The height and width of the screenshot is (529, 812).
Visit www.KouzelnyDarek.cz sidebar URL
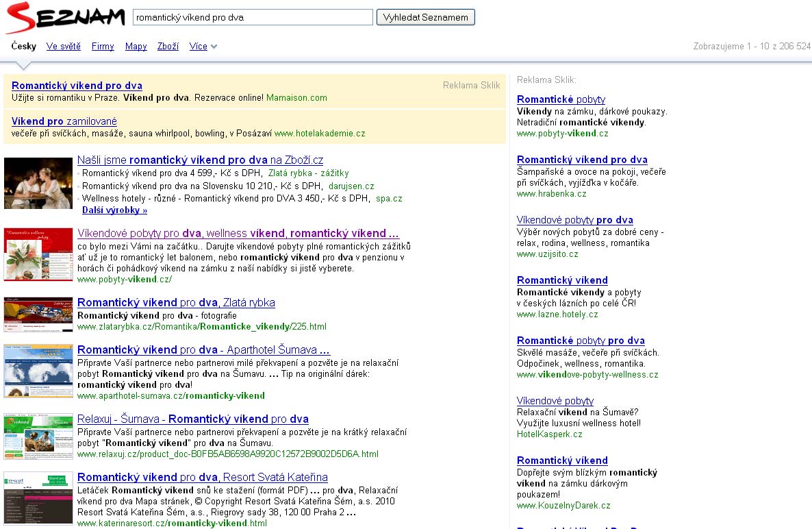(563, 505)
